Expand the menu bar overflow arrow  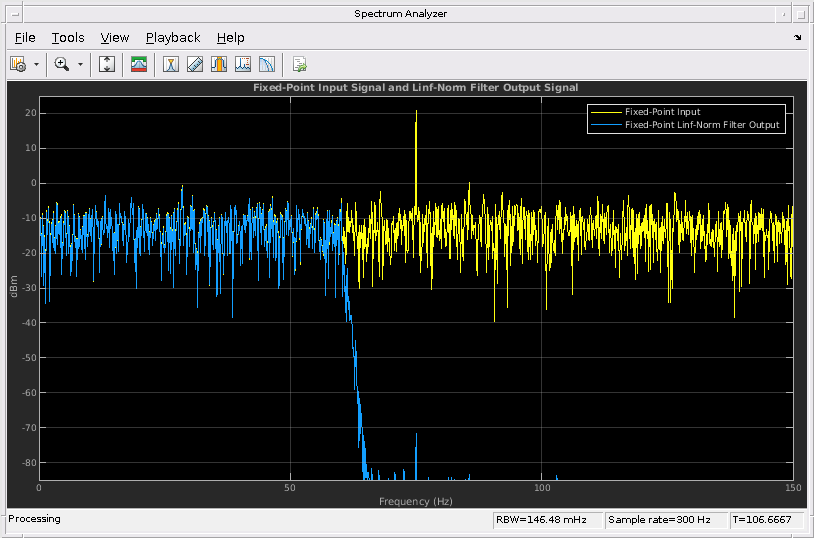(798, 38)
